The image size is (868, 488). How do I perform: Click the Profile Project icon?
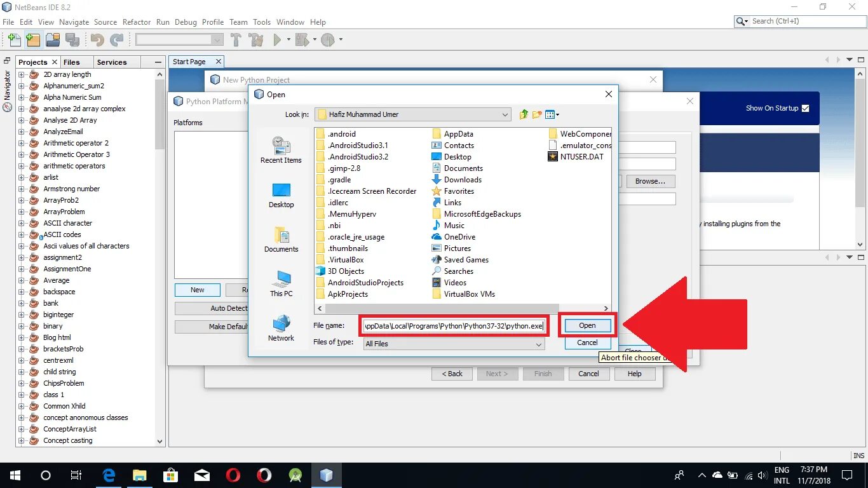pyautogui.click(x=327, y=40)
